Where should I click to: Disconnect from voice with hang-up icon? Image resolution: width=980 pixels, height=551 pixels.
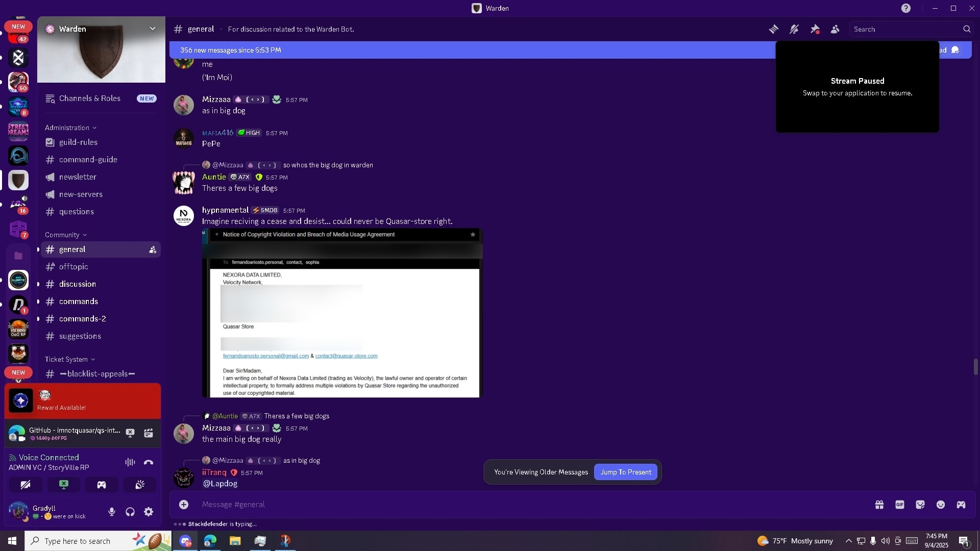tap(149, 462)
